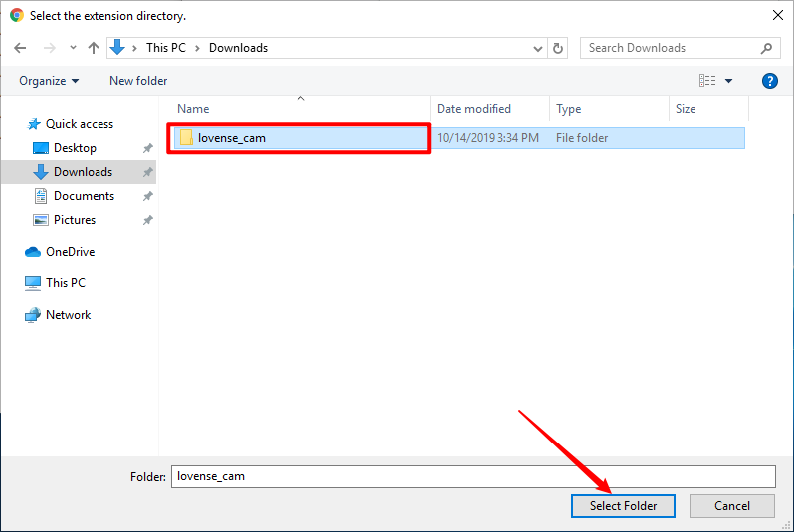Open the Help question mark icon
Screen dimensions: 794x532
(769, 81)
